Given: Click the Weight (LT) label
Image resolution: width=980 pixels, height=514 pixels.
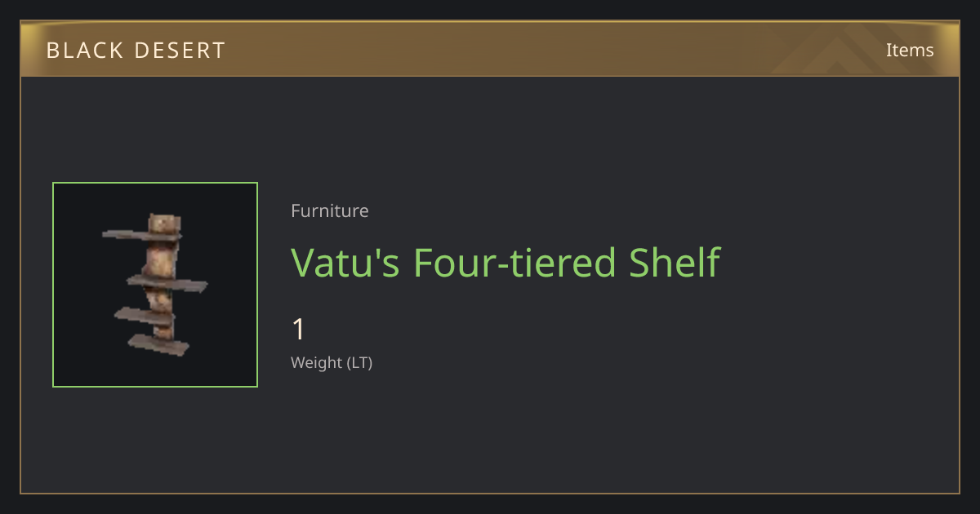Looking at the screenshot, I should (332, 362).
